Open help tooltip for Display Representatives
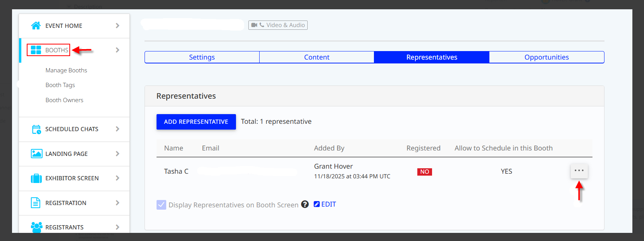The image size is (644, 241). 305,204
